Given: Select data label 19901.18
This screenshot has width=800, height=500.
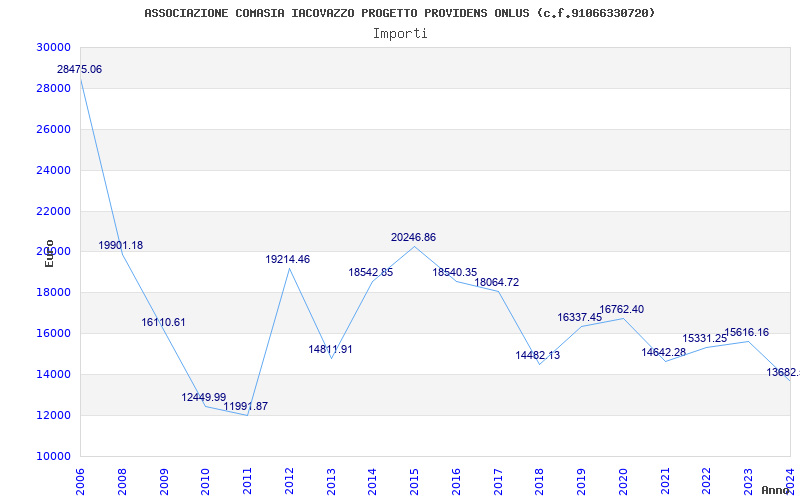Looking at the screenshot, I should [x=120, y=245].
